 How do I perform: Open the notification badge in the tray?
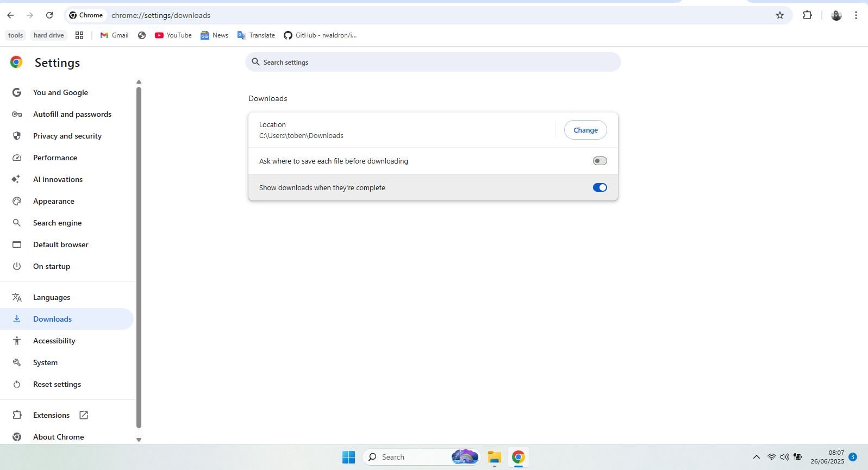pos(853,457)
